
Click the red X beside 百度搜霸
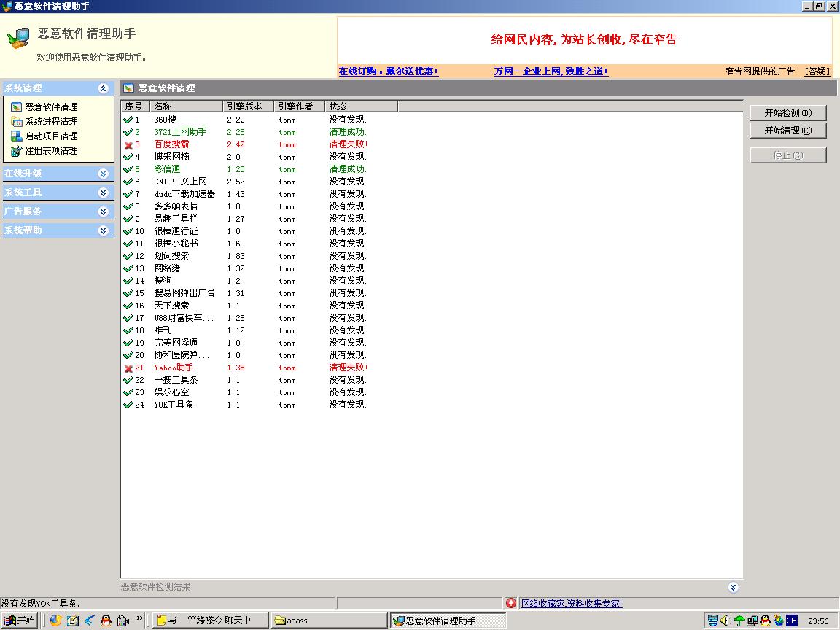pyautogui.click(x=128, y=145)
